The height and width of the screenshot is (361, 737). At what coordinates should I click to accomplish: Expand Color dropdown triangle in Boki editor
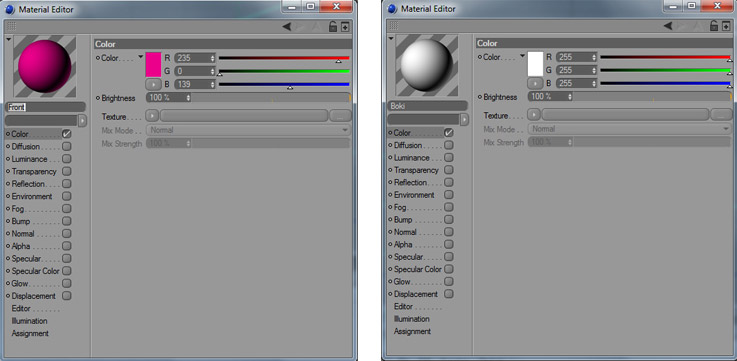pyautogui.click(x=522, y=56)
